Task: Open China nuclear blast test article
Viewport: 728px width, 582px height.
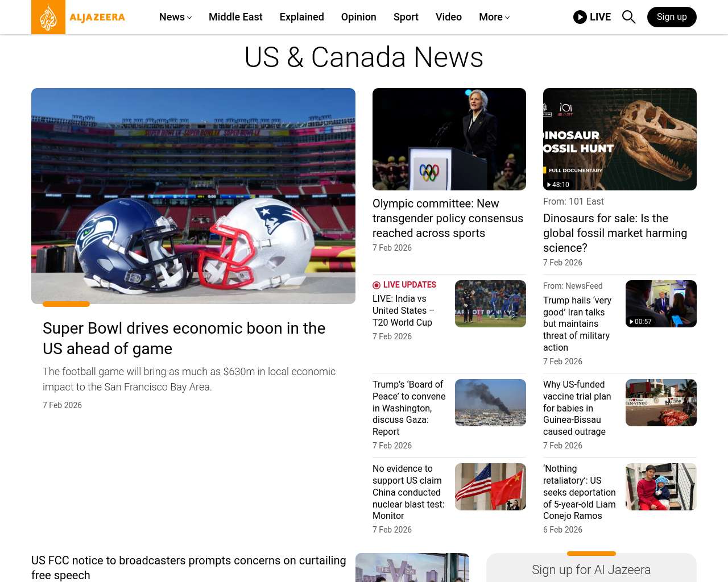Action: (x=408, y=492)
